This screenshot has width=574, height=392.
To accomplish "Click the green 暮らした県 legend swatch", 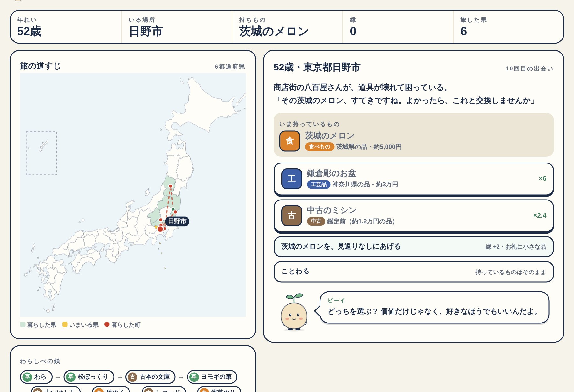I will coord(23,324).
